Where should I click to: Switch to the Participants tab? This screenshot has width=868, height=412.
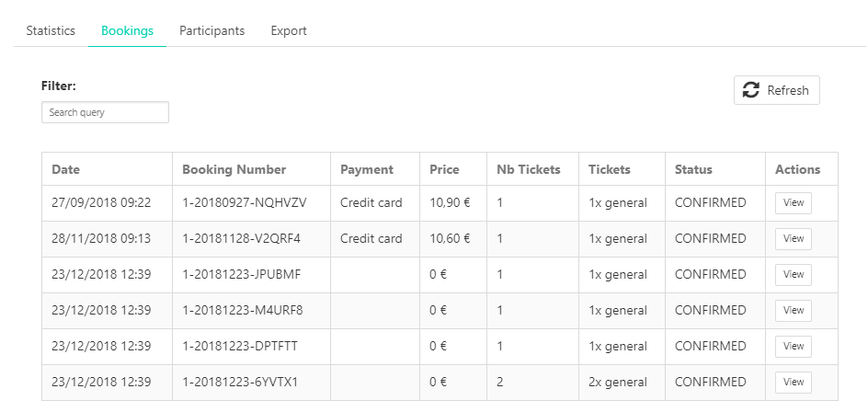tap(212, 30)
